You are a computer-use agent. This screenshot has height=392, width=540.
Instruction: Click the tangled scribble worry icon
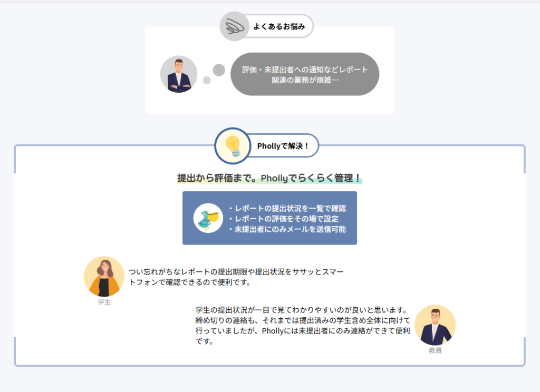pyautogui.click(x=234, y=26)
